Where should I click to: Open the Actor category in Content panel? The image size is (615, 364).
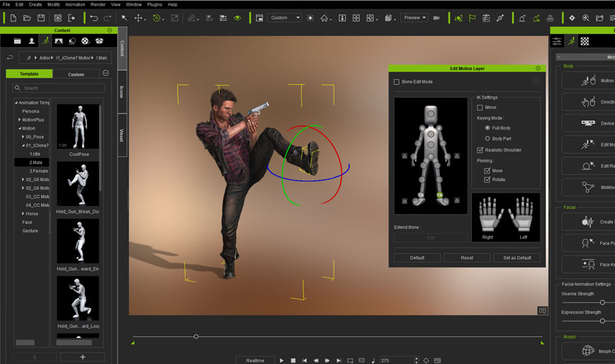[32, 41]
